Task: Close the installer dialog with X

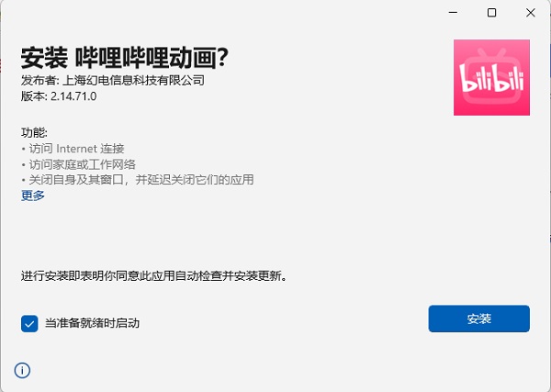Action: (x=531, y=13)
